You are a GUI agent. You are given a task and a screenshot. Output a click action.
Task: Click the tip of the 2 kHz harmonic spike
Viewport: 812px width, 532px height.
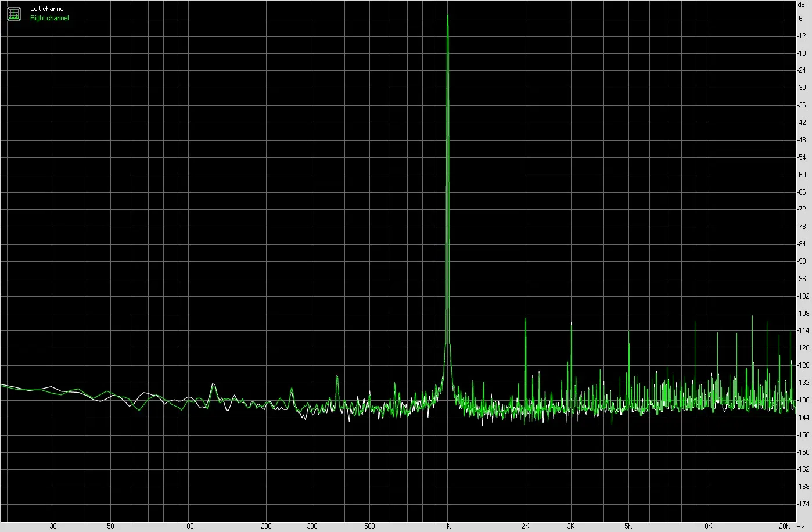525,318
